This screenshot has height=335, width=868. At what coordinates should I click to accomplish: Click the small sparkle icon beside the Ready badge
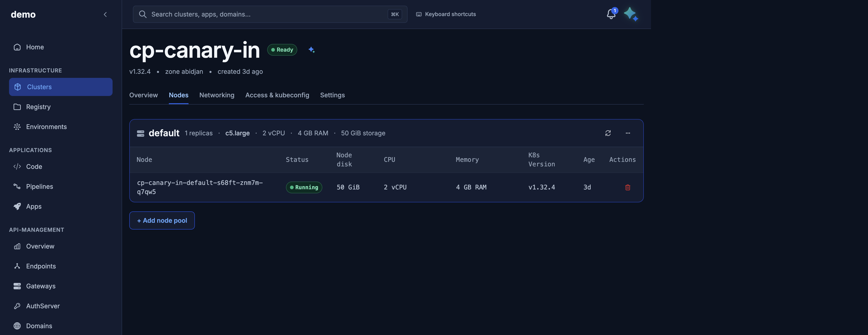[311, 50]
